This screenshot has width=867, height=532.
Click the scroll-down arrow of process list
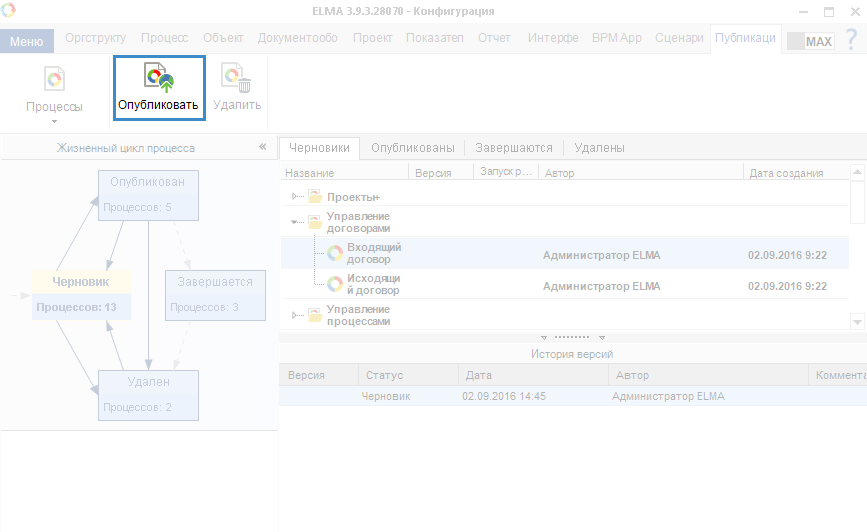pyautogui.click(x=857, y=321)
